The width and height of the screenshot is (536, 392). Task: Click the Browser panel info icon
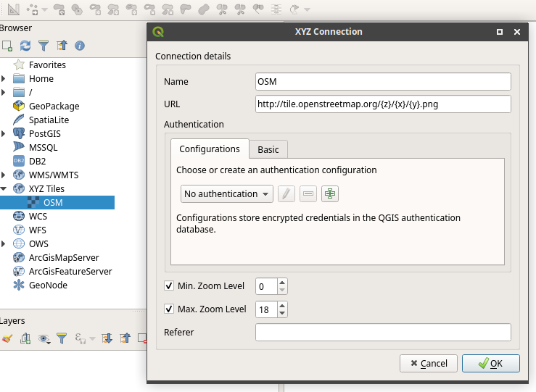point(80,46)
